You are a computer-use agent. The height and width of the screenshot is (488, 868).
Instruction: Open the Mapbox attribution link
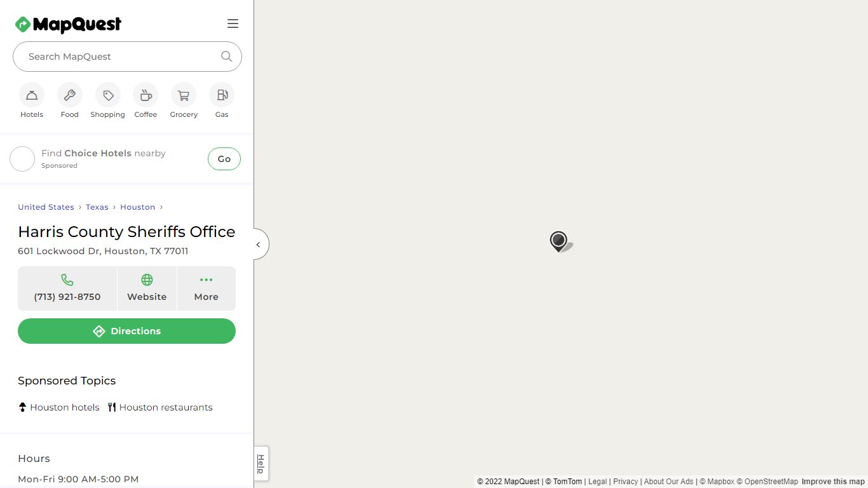pos(717,482)
